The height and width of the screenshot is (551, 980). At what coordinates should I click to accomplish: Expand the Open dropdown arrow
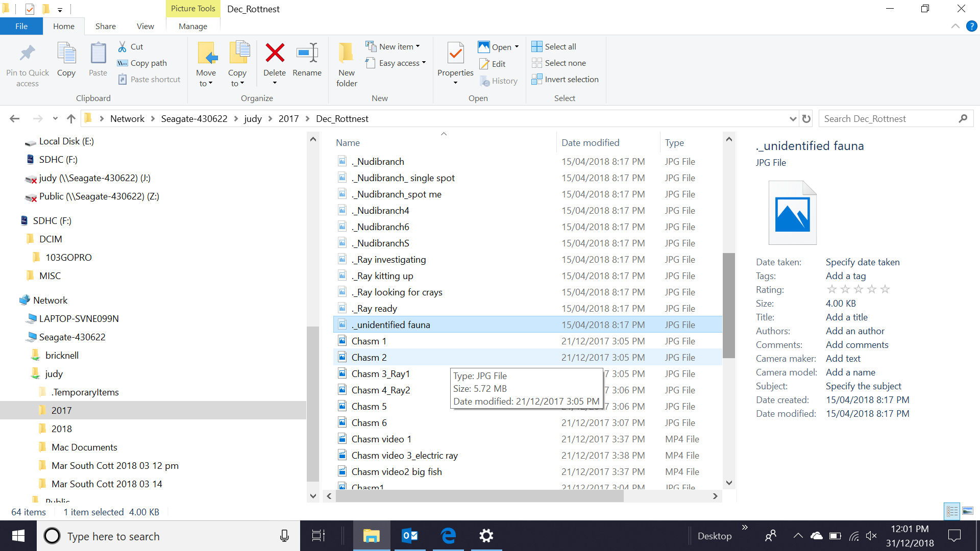pos(517,46)
